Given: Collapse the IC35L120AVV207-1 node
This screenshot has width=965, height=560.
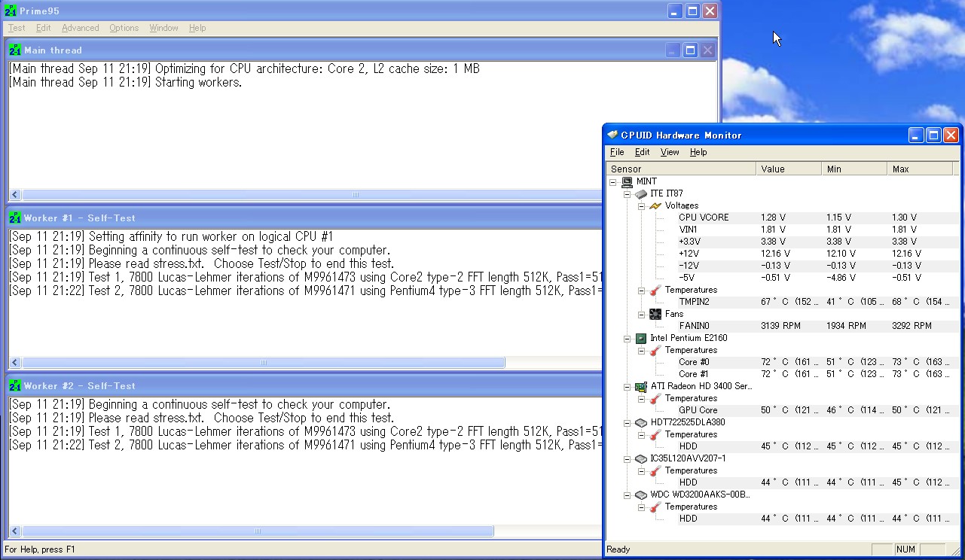Looking at the screenshot, I should pos(627,458).
